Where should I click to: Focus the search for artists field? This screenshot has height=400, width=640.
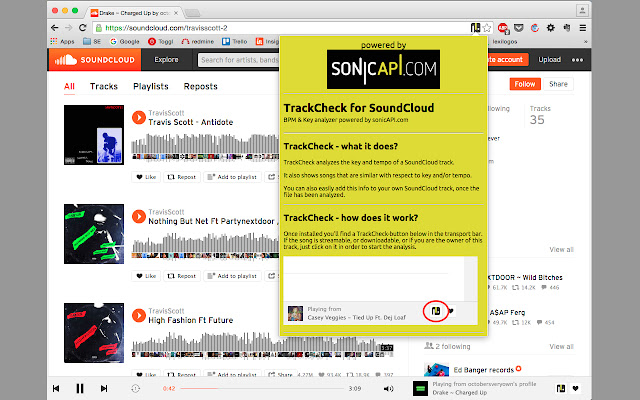(x=239, y=60)
